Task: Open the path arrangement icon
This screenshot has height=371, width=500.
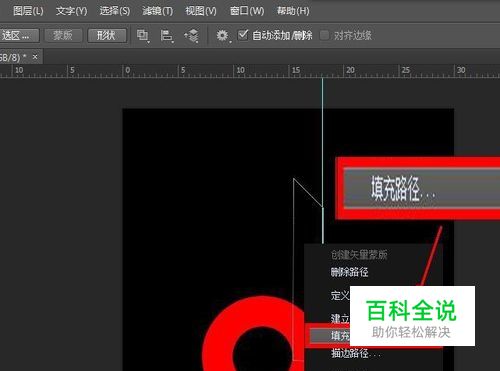Action: pyautogui.click(x=191, y=36)
